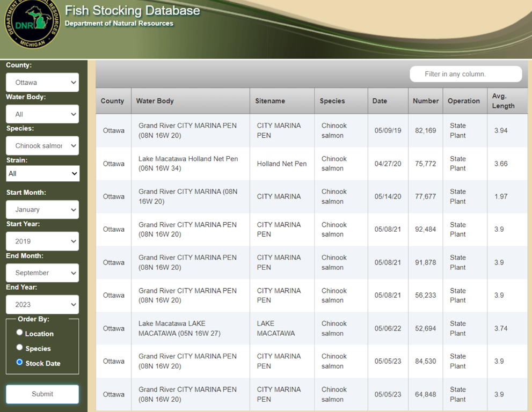Screen dimensions: 532x412
Task: Change the Start Month from January
Action: (42, 210)
